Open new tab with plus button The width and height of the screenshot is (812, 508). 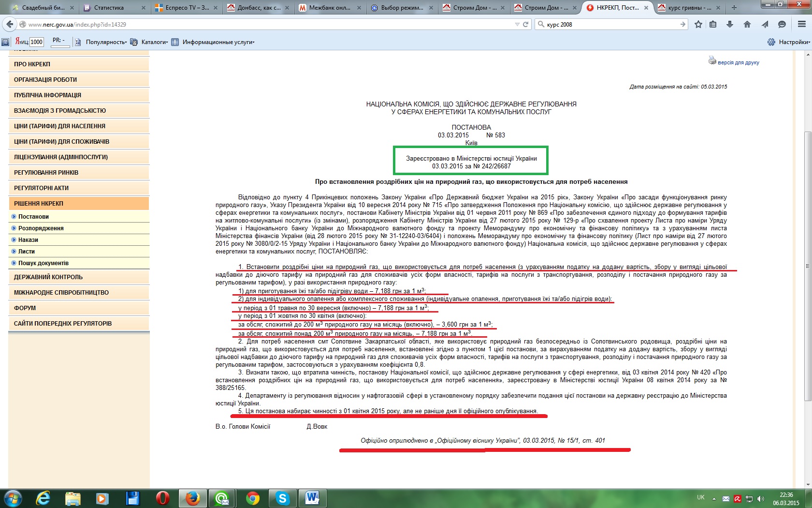tap(734, 8)
